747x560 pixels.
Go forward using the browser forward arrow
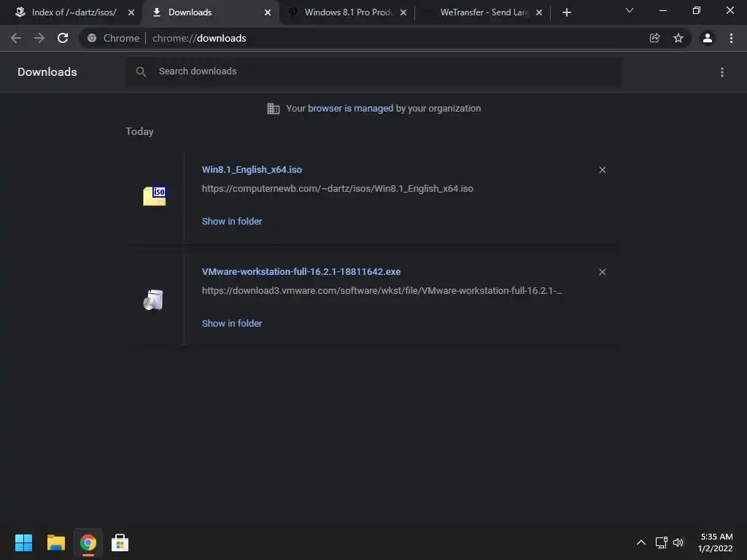39,38
